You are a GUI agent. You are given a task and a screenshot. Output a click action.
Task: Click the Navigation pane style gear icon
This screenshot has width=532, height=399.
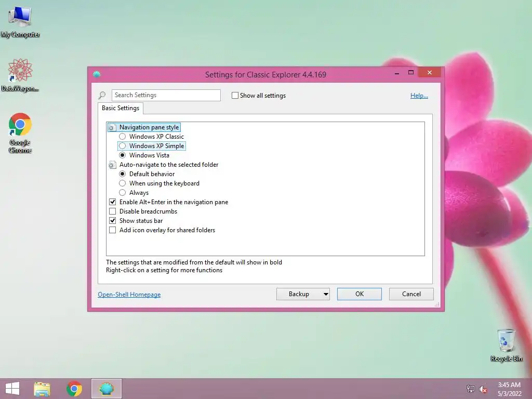point(112,128)
